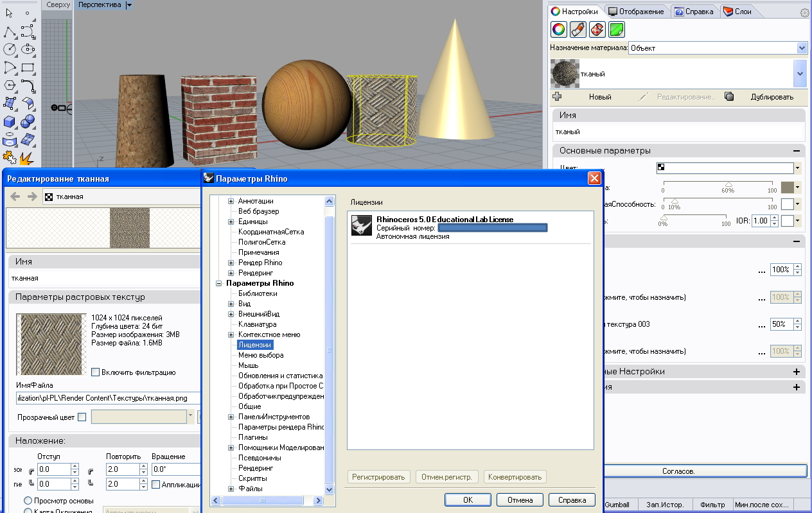Select the Просмотр основы radio button
The width and height of the screenshot is (812, 513).
[28, 500]
